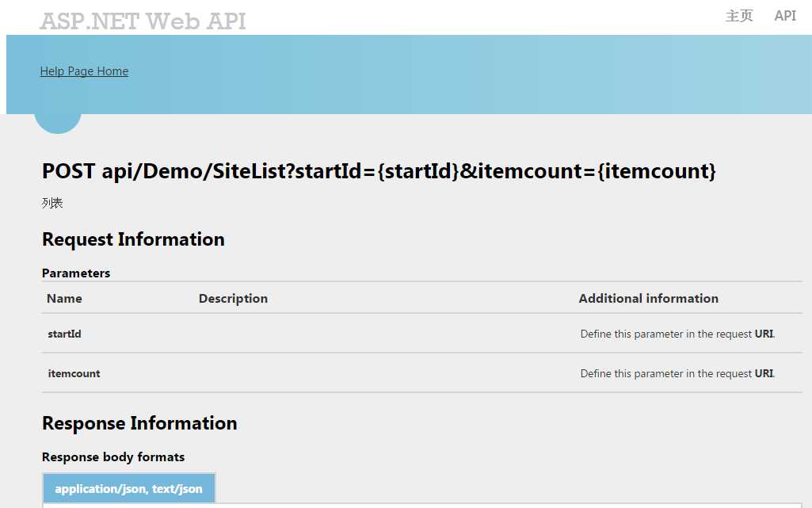Go to 主页 in top navigation
The width and height of the screenshot is (812, 508).
(x=739, y=16)
